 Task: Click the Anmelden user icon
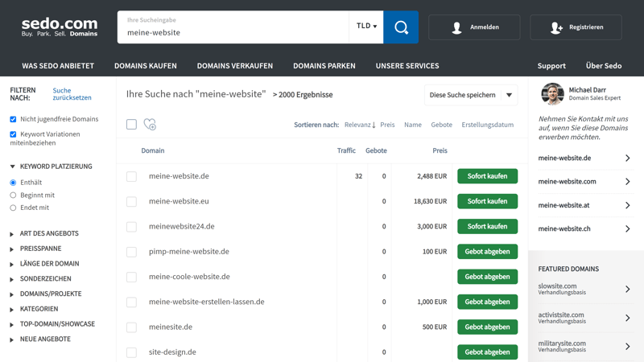(456, 27)
